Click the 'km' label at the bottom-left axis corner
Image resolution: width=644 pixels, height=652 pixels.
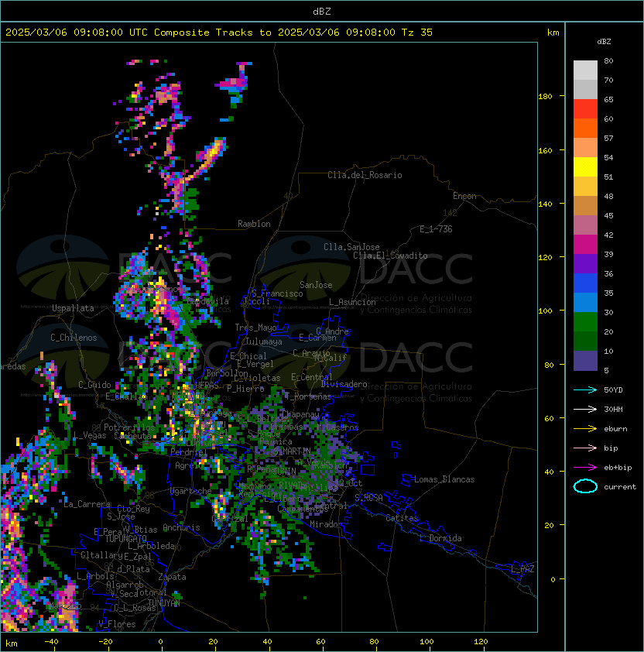click(12, 643)
